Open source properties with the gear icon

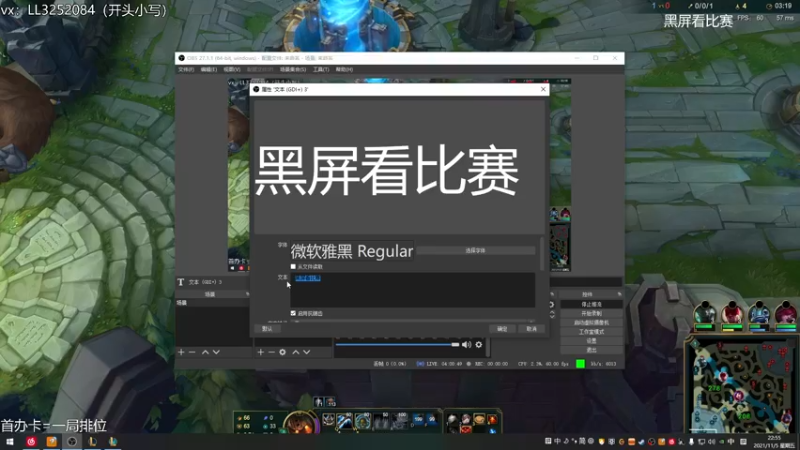(283, 352)
